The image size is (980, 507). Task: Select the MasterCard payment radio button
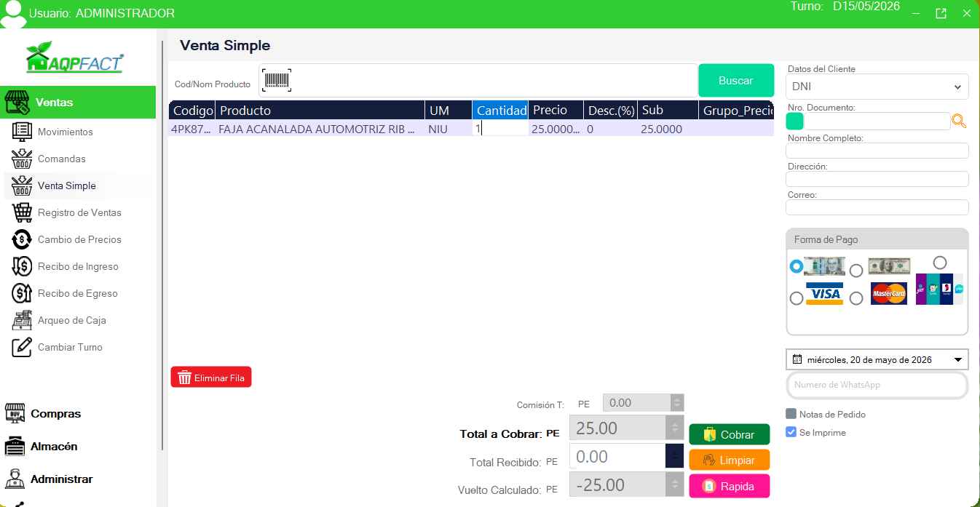pyautogui.click(x=856, y=298)
